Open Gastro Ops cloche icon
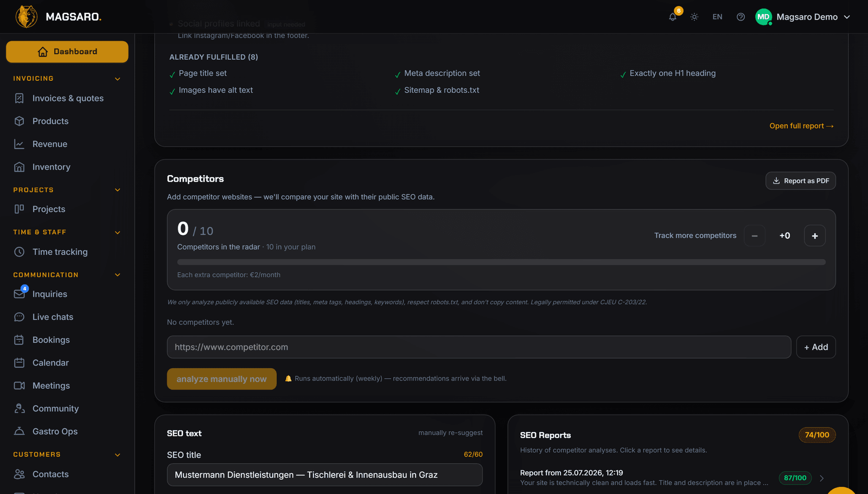The height and width of the screenshot is (494, 868). pyautogui.click(x=20, y=431)
